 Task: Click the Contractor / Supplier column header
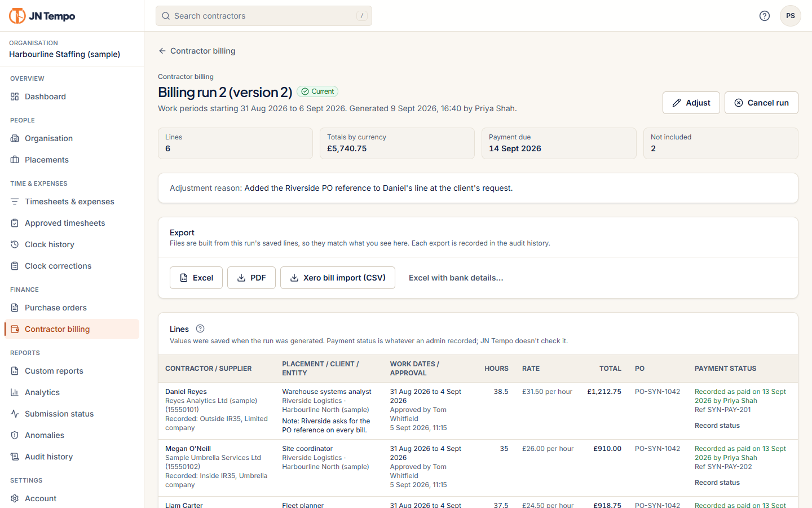(209, 369)
